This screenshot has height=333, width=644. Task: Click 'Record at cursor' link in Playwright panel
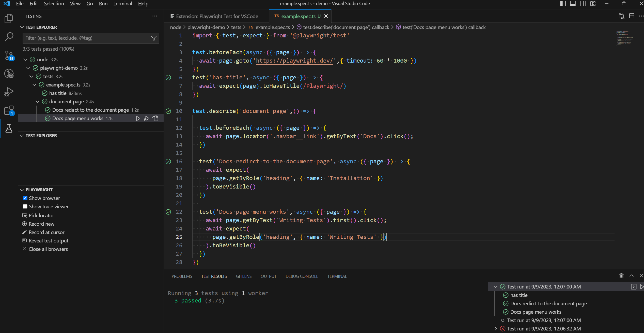coord(47,232)
